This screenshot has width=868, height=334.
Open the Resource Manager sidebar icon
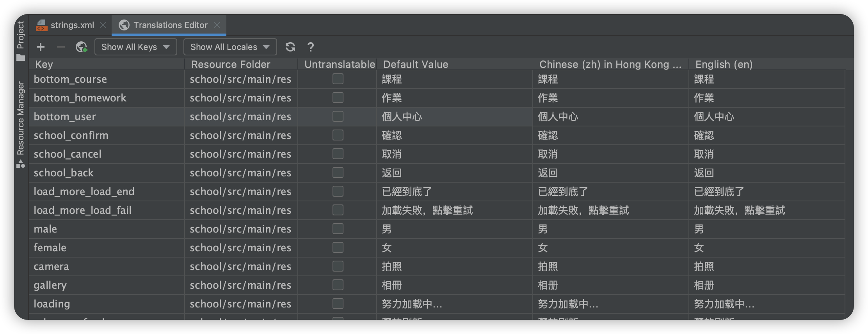(x=21, y=164)
